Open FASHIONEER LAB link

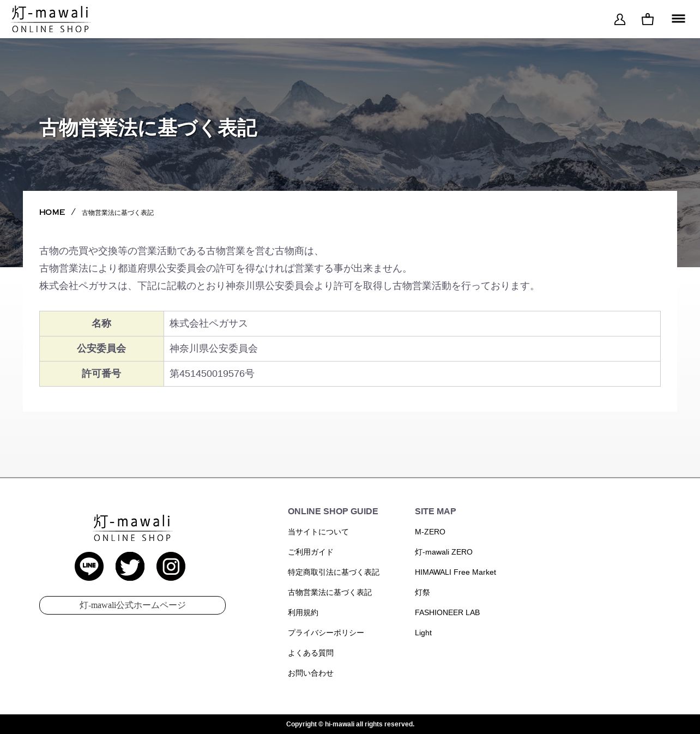448,612
